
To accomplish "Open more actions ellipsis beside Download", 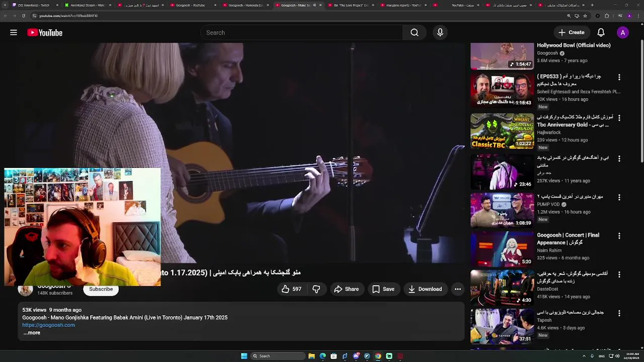I will [x=457, y=289].
